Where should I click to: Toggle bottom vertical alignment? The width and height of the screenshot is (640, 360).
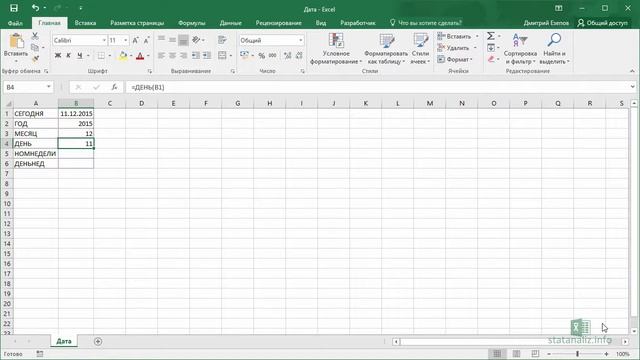tap(184, 40)
